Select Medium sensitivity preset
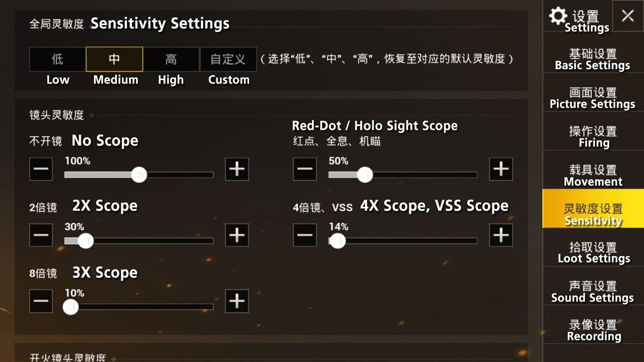 [114, 60]
